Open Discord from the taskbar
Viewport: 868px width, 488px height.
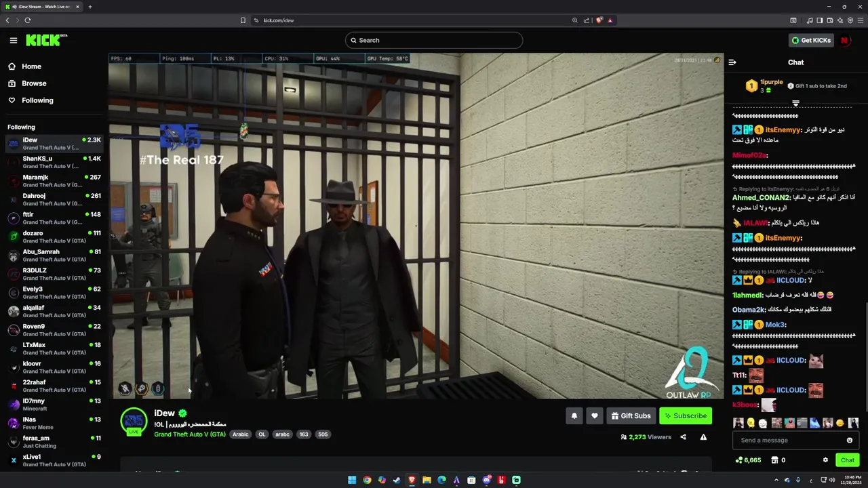point(486,480)
